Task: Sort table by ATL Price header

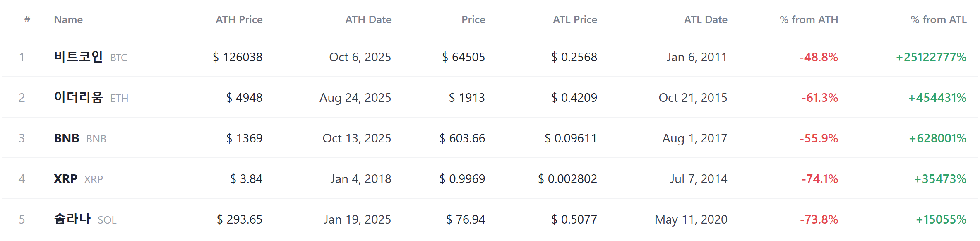Action: pyautogui.click(x=575, y=19)
